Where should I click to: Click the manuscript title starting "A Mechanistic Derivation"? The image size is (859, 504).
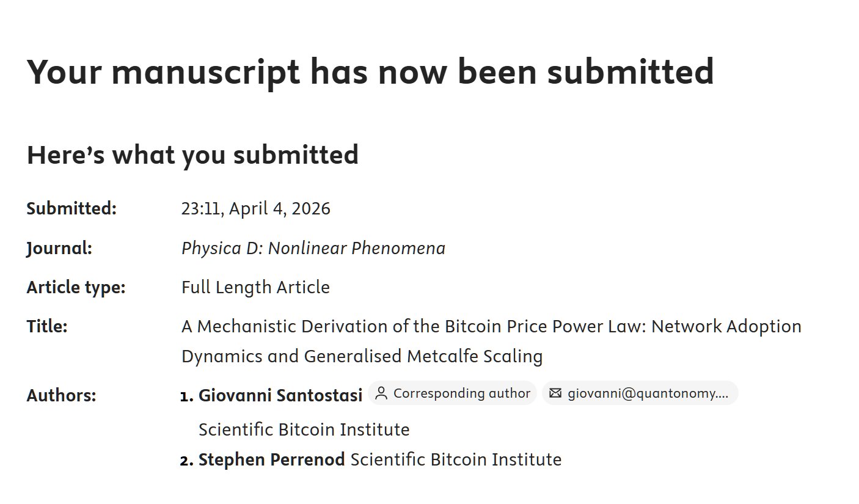point(491,327)
